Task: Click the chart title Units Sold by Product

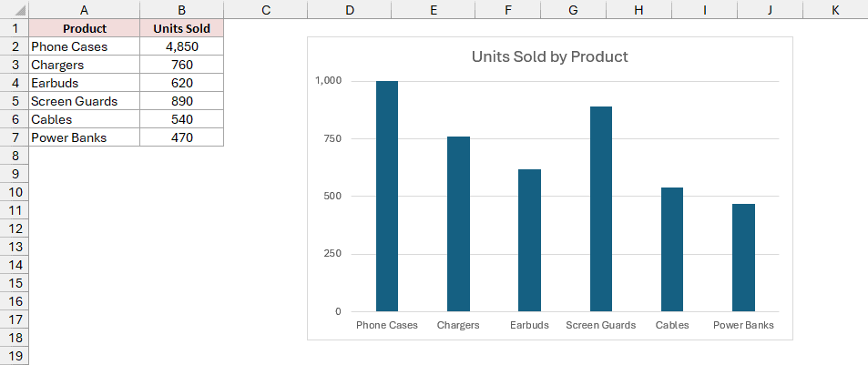Action: tap(550, 56)
